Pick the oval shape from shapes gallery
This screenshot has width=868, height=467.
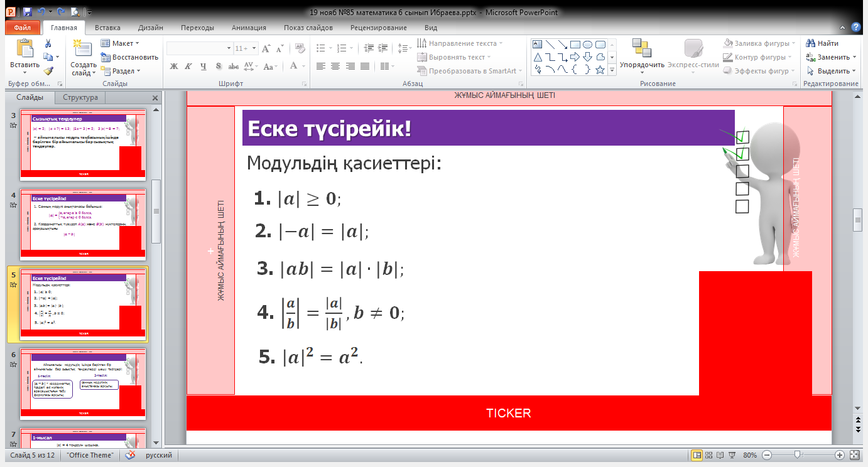pyautogui.click(x=587, y=45)
